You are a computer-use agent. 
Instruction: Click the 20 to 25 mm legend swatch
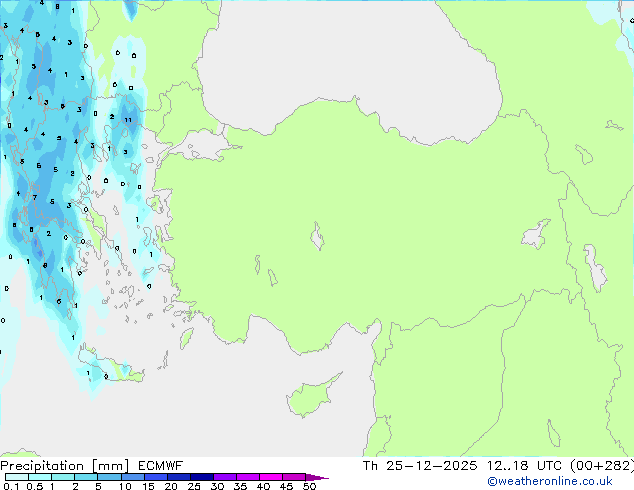point(178,477)
